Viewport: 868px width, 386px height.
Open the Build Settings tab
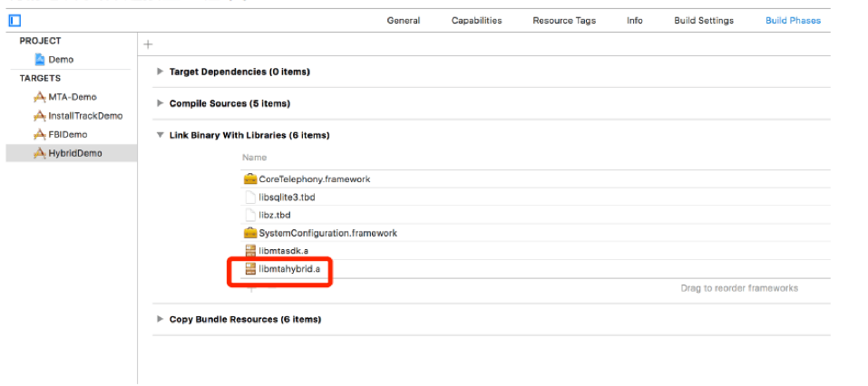click(x=703, y=21)
